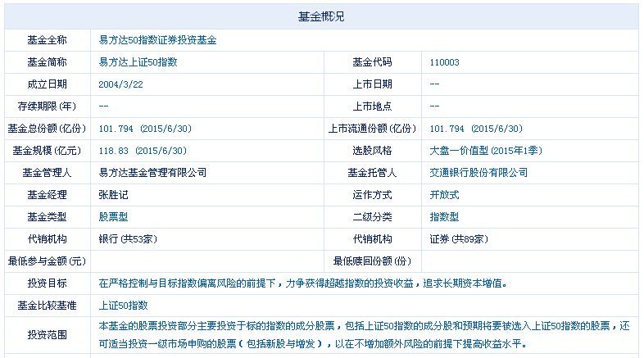Image resolution: width=644 pixels, height=358 pixels.
Task: Select the 存续期限(年) label
Action: pos(47,106)
